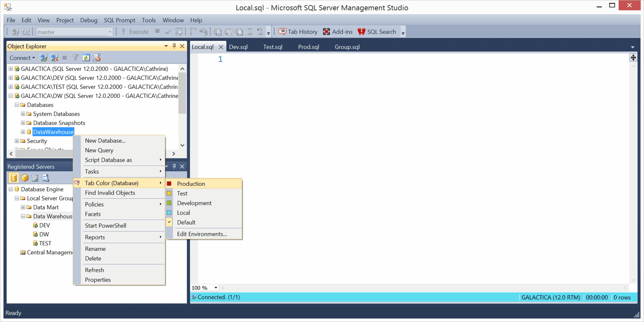Select the Analysis Services cube icon
The height and width of the screenshot is (322, 644).
click(24, 178)
